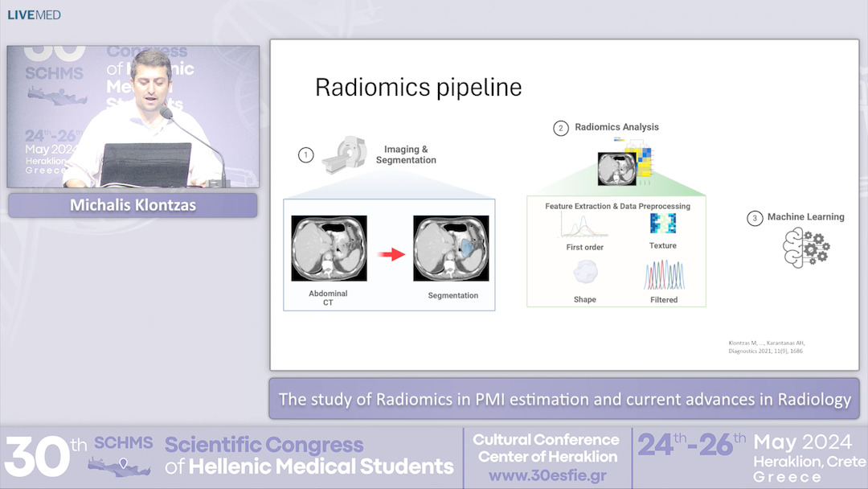Image resolution: width=868 pixels, height=489 pixels.
Task: Click the Texture label
Action: [x=662, y=245]
